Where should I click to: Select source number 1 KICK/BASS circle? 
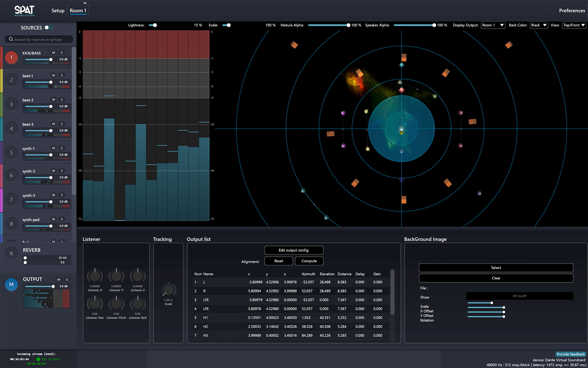[11, 57]
